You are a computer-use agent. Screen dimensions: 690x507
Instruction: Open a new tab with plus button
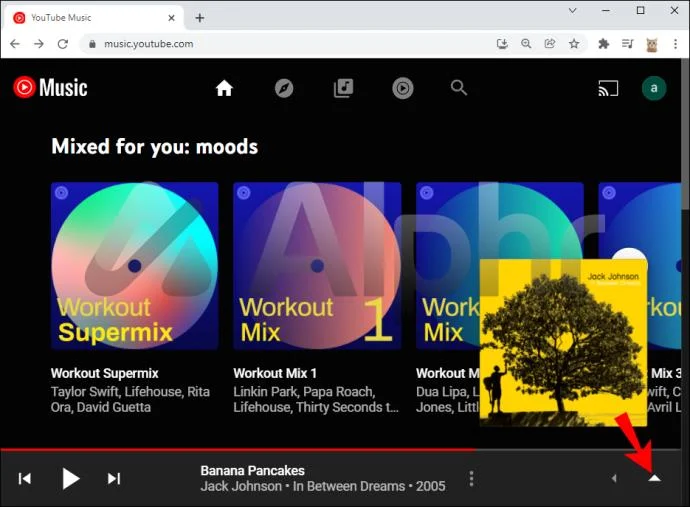(x=200, y=18)
